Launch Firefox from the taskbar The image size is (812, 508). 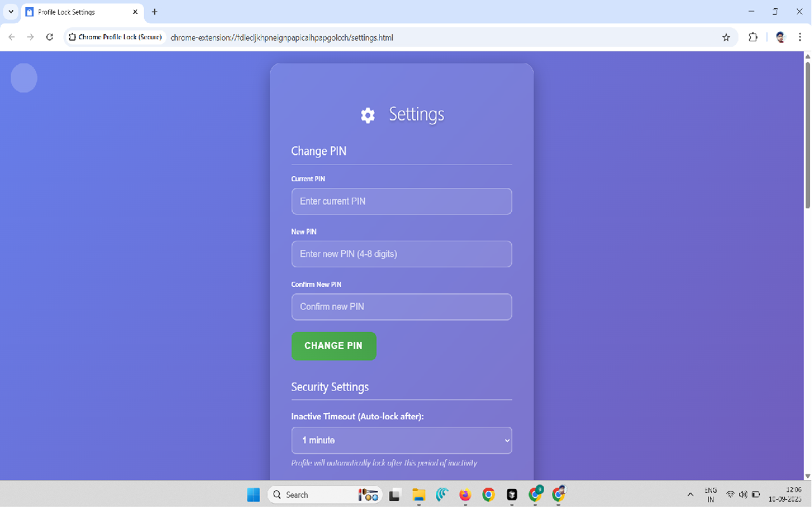(465, 495)
